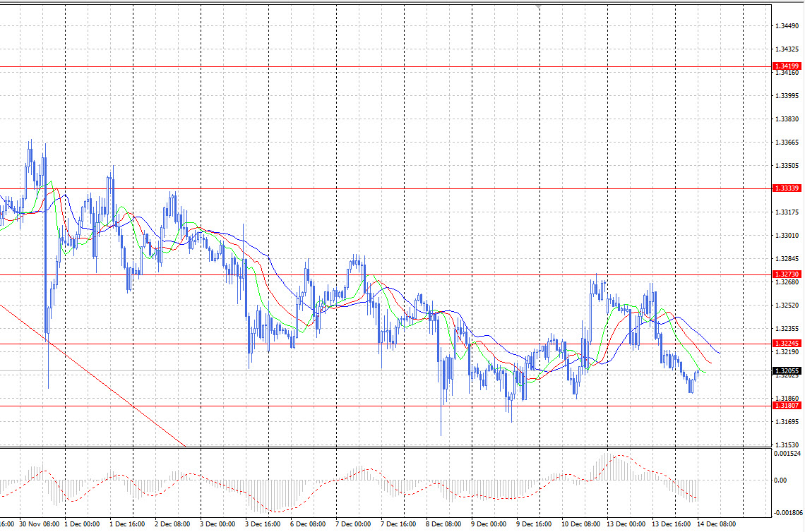Click the 6 Dec 08:00 time label
Screen dimensions: 805x532
tap(308, 524)
